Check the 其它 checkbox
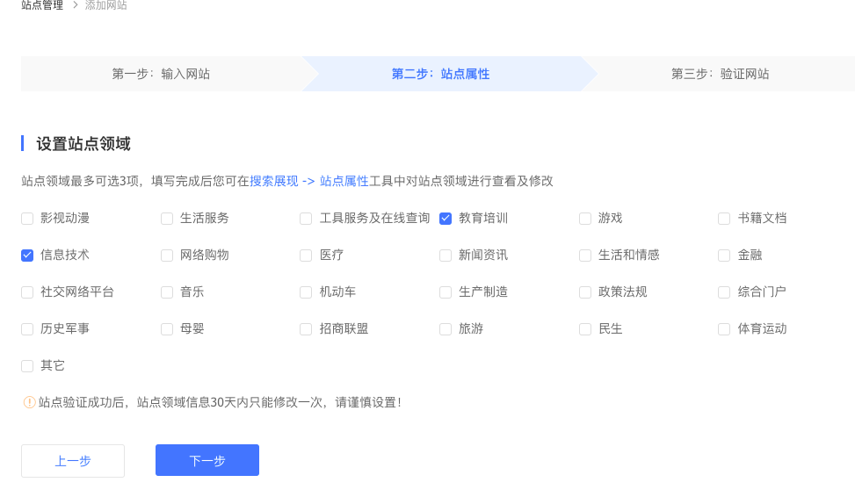This screenshot has width=855, height=504. [x=27, y=366]
